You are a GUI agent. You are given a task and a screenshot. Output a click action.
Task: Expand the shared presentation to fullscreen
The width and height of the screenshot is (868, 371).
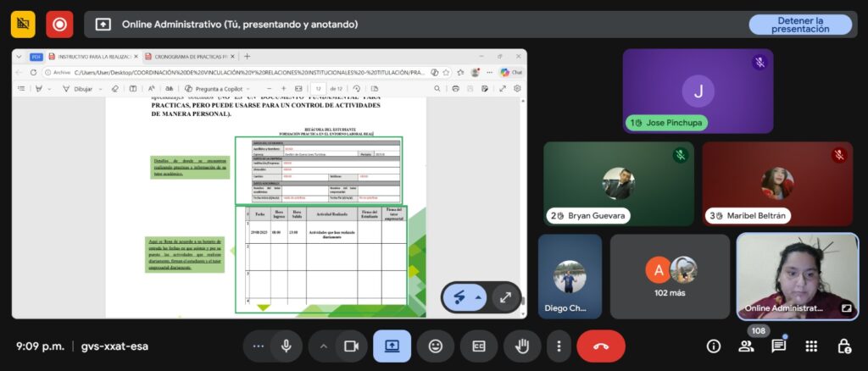click(505, 297)
